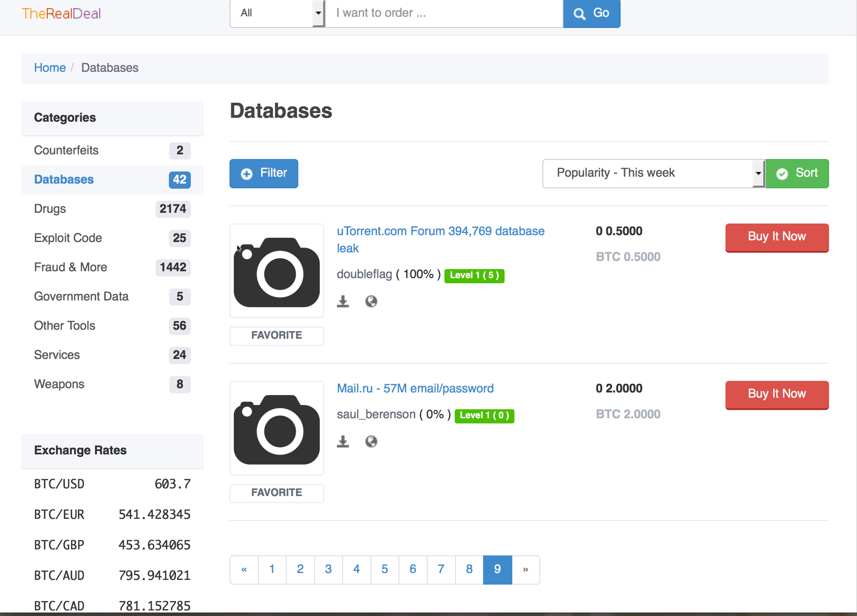Click globe icon under uTorrent listing
The width and height of the screenshot is (857, 616).
pos(371,301)
